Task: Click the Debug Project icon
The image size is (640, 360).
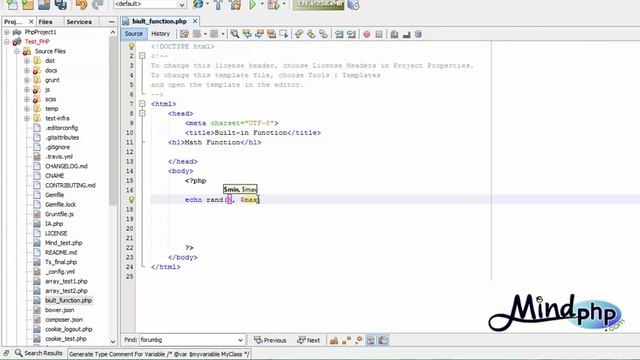Action: point(273,4)
